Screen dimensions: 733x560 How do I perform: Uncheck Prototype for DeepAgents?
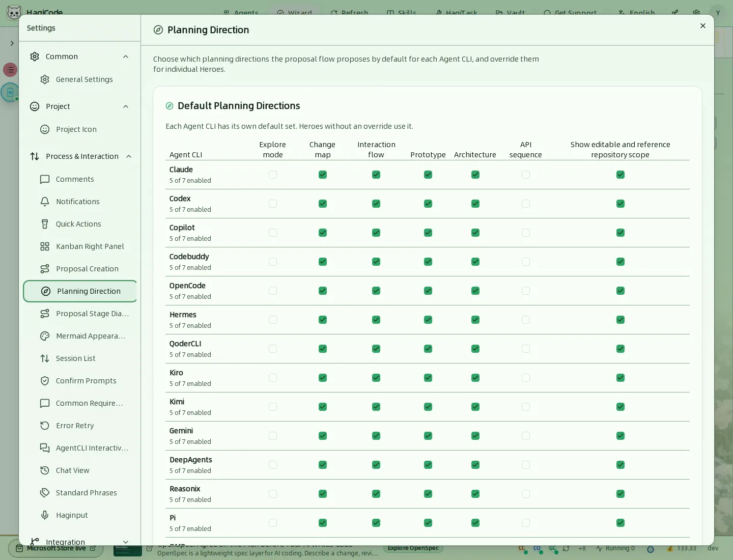tap(428, 465)
